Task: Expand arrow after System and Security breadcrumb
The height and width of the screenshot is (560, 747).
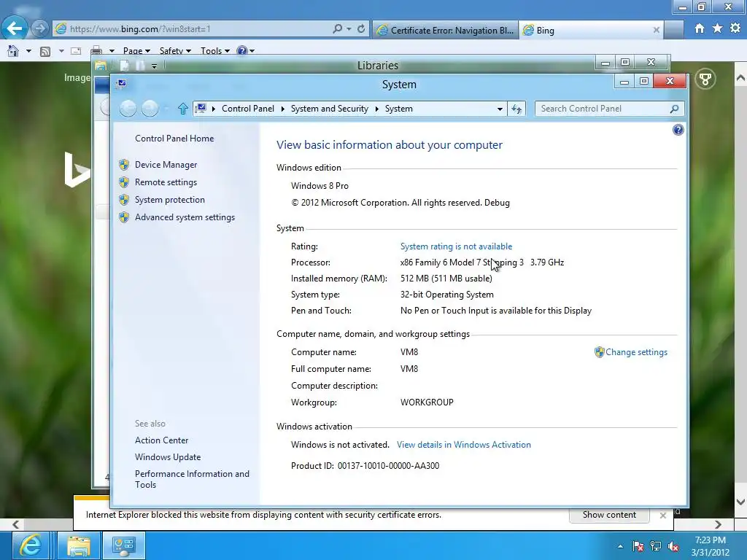Action: click(377, 109)
